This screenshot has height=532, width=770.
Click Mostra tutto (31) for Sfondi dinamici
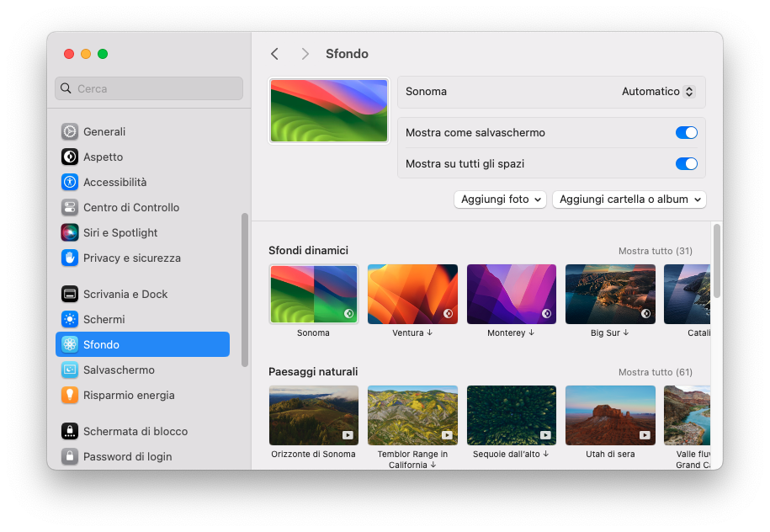tap(655, 251)
